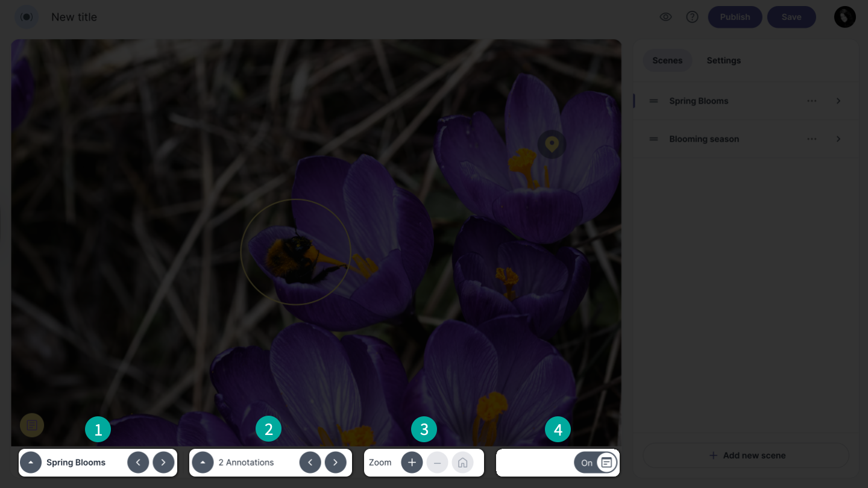Open more options for Spring Blooms

click(x=812, y=101)
